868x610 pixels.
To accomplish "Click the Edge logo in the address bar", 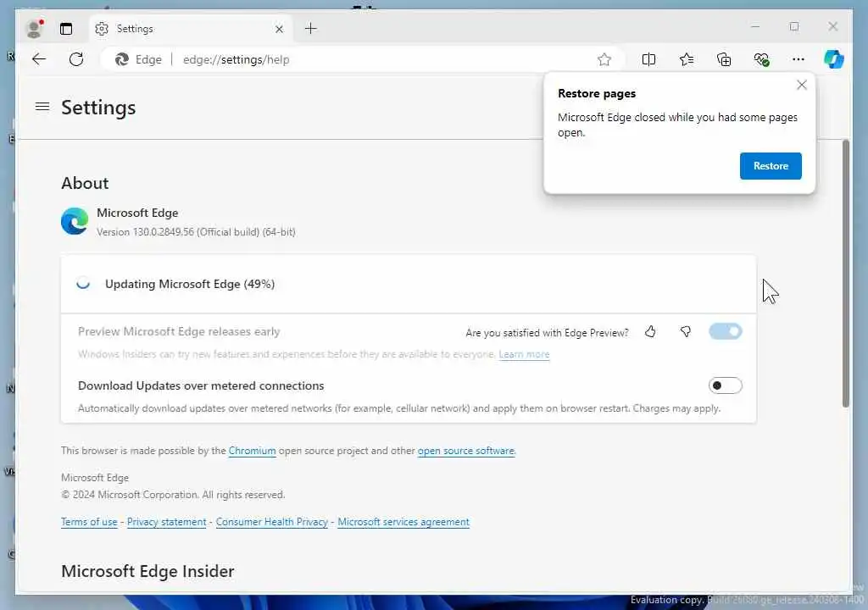I will click(x=122, y=59).
